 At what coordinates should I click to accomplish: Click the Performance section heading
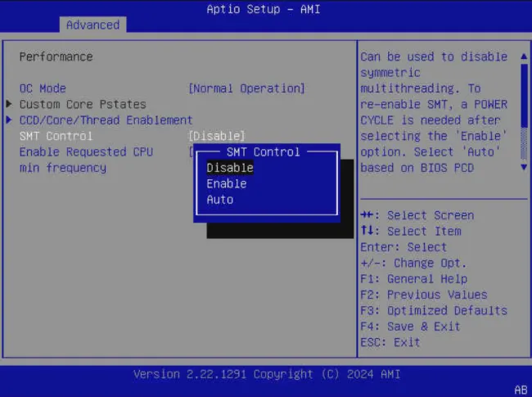pos(56,56)
